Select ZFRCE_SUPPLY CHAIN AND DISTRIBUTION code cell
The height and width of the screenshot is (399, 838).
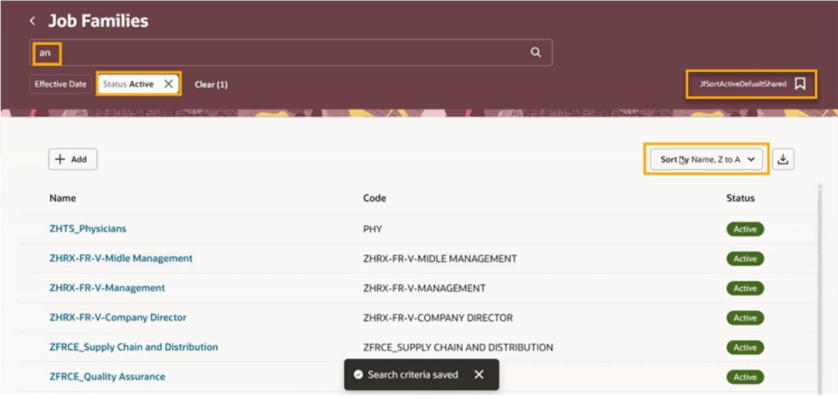(x=458, y=348)
